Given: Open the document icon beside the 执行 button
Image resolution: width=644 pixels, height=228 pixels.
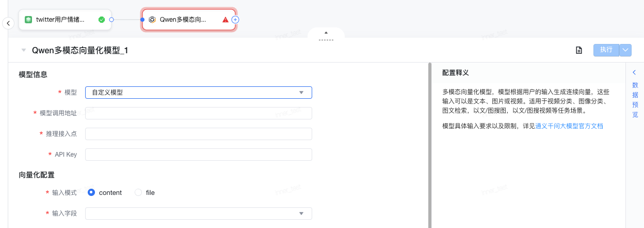Looking at the screenshot, I should 579,50.
